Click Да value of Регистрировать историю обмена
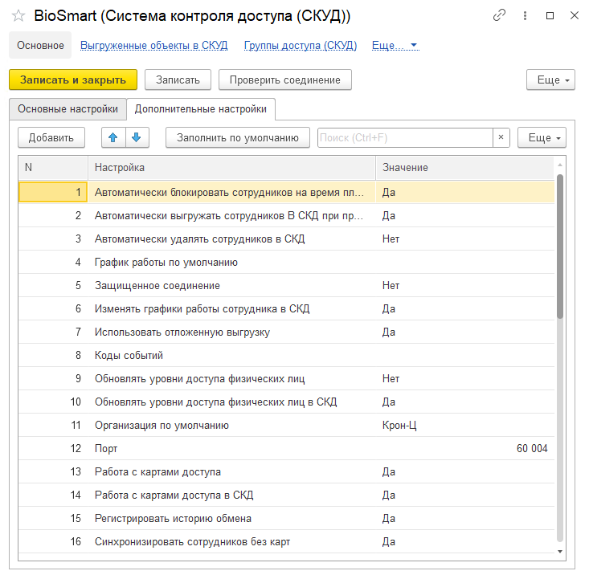This screenshot has height=575, width=589. click(389, 518)
